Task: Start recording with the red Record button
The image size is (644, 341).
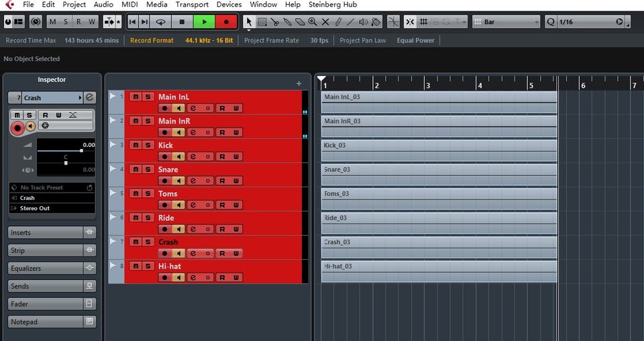Action: point(226,21)
